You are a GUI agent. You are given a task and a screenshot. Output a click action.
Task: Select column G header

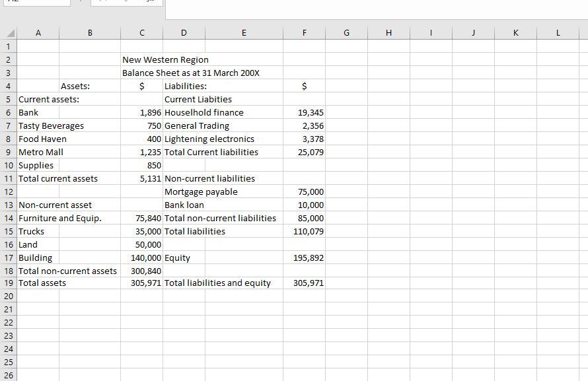click(346, 33)
